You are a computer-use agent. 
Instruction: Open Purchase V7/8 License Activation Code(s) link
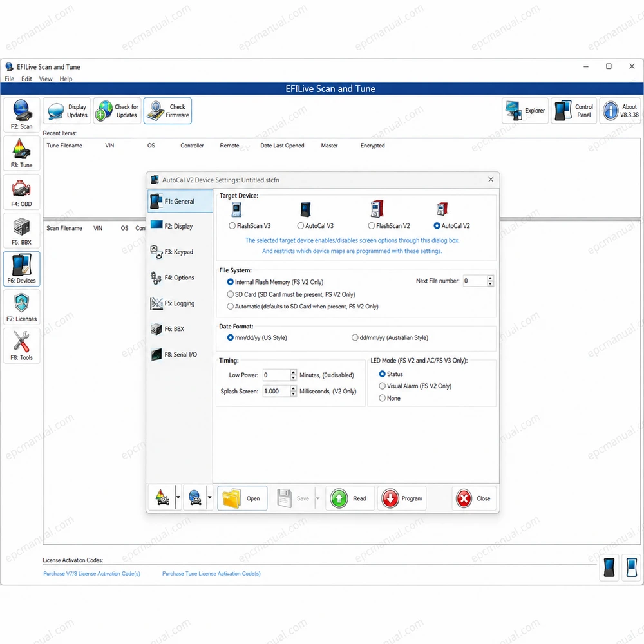pyautogui.click(x=92, y=574)
